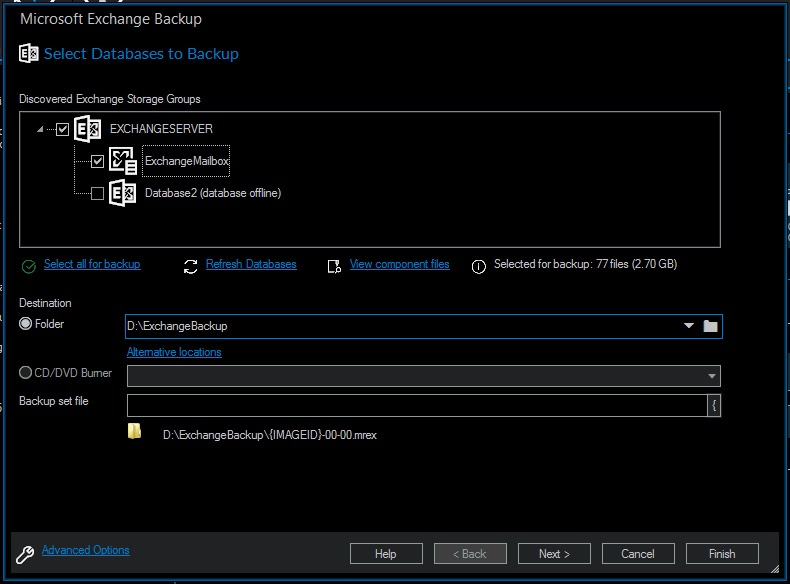Click into the Backup set file field
Viewport: 790px width, 584px height.
tap(415, 405)
